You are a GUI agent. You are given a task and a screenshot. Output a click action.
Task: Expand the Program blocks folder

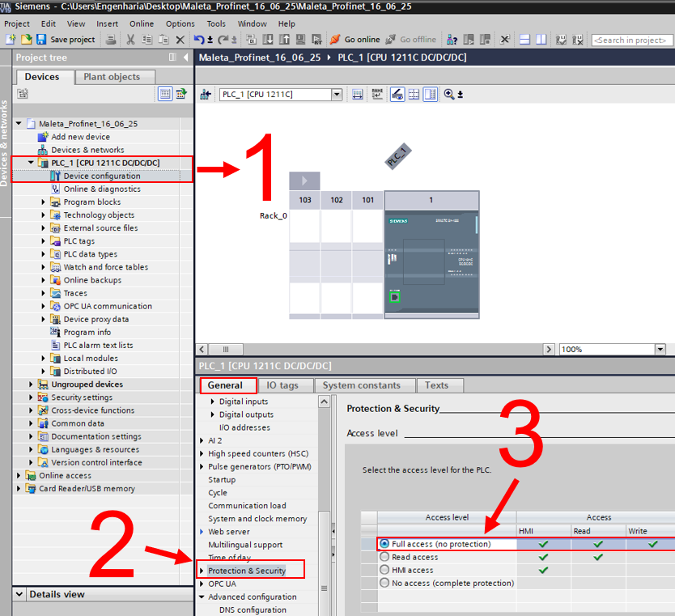click(x=44, y=202)
